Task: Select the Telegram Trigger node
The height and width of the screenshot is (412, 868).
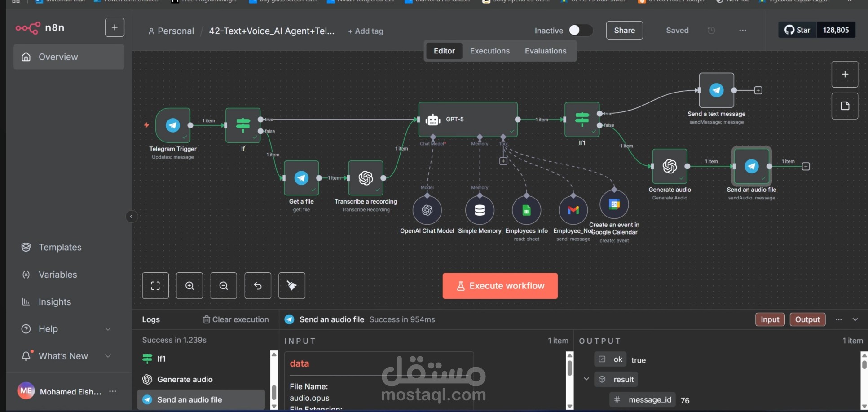Action: pos(173,125)
